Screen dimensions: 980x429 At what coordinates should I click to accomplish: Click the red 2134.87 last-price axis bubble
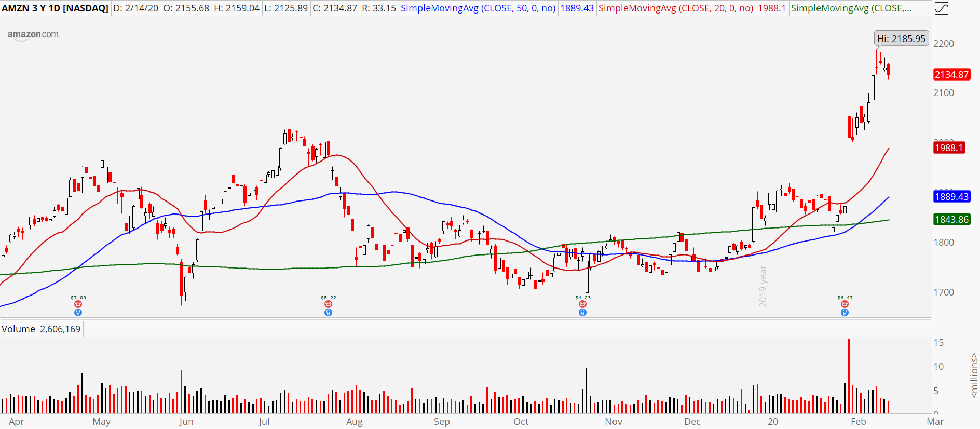951,74
